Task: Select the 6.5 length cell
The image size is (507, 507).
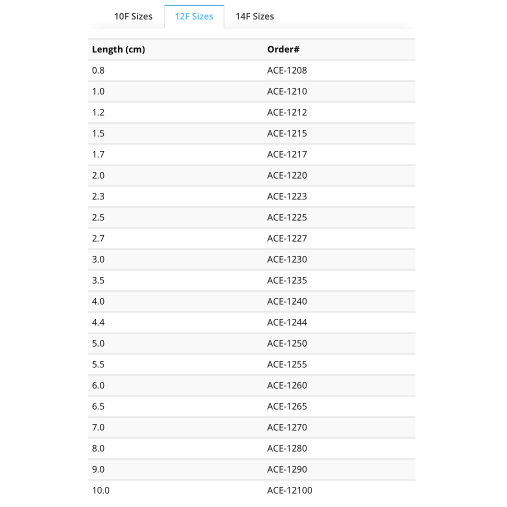Action: click(x=98, y=406)
